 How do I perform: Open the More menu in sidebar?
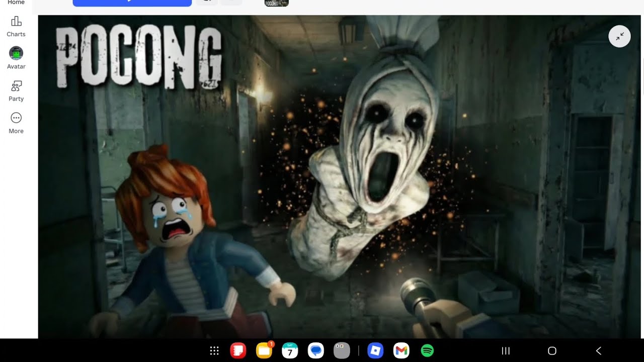click(16, 123)
